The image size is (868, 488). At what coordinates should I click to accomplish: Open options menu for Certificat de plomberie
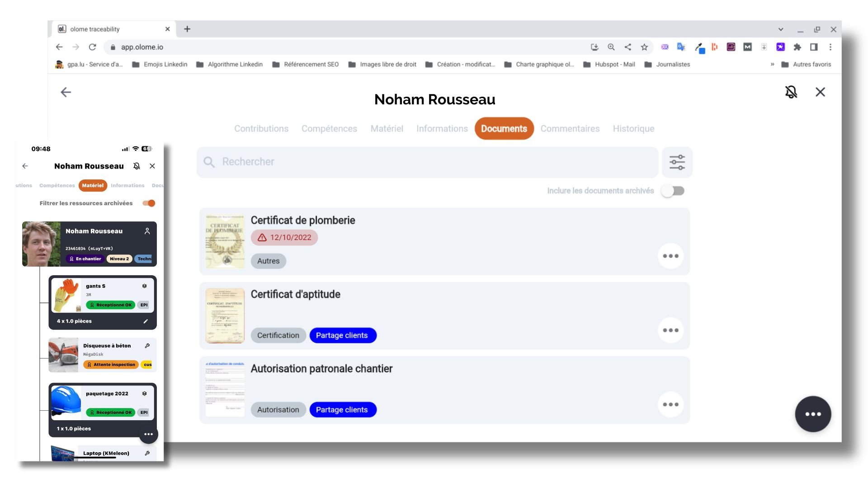tap(670, 256)
